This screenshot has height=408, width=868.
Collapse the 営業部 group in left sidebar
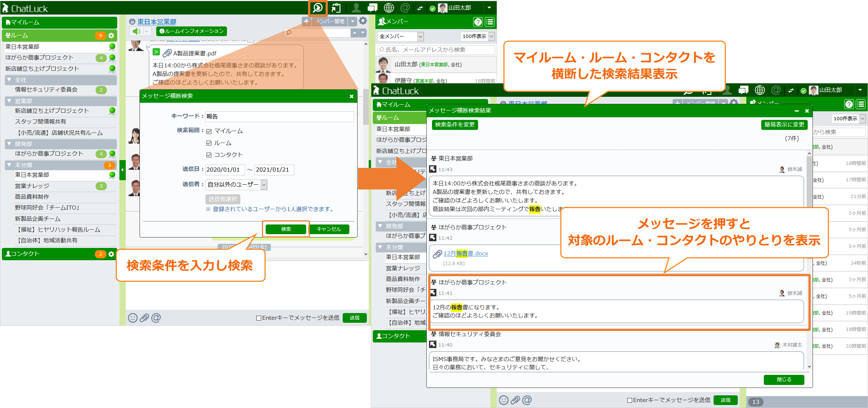[9, 101]
